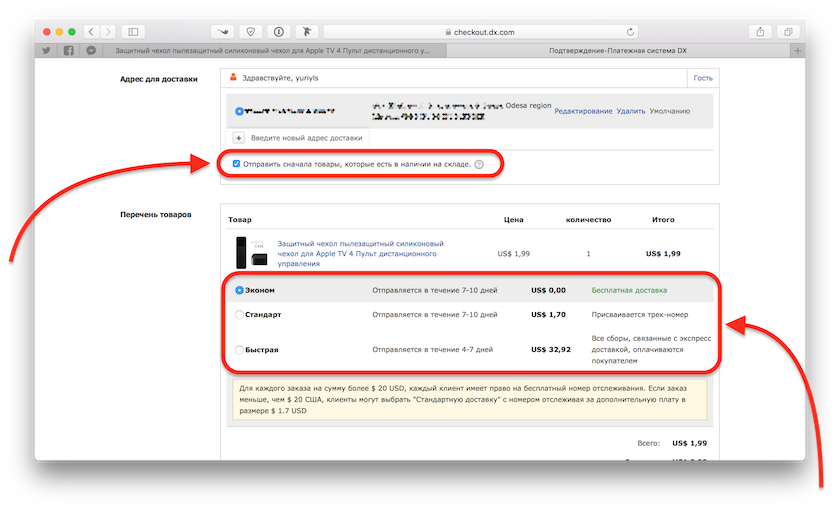The height and width of the screenshot is (510, 840).
Task: Open the shield privacy extension icon
Action: pyautogui.click(x=251, y=32)
